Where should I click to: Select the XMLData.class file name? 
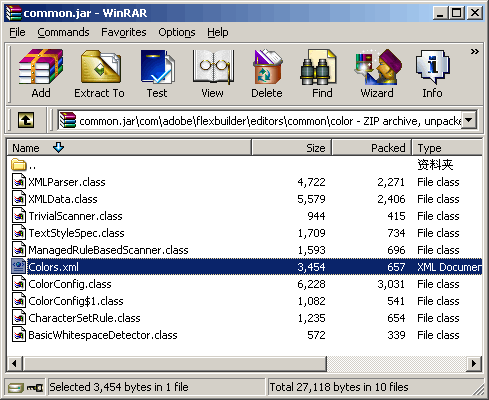(63, 199)
